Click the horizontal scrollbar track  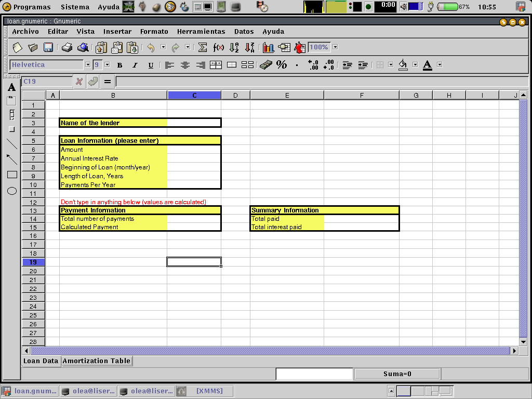[270, 351]
